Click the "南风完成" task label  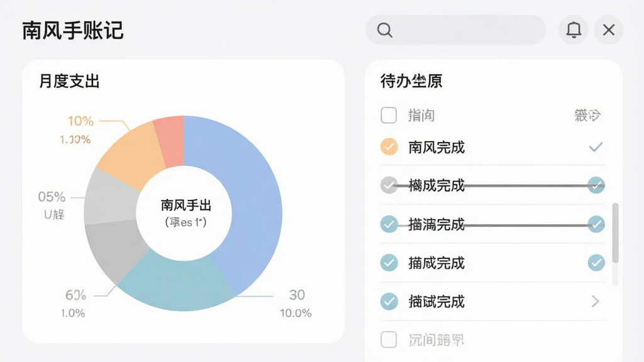[436, 147]
